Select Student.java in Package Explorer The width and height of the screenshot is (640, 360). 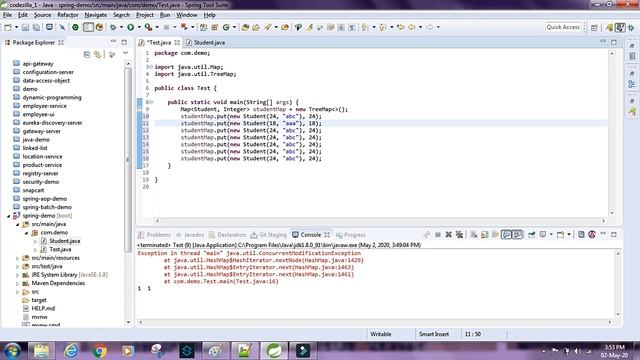click(x=64, y=241)
